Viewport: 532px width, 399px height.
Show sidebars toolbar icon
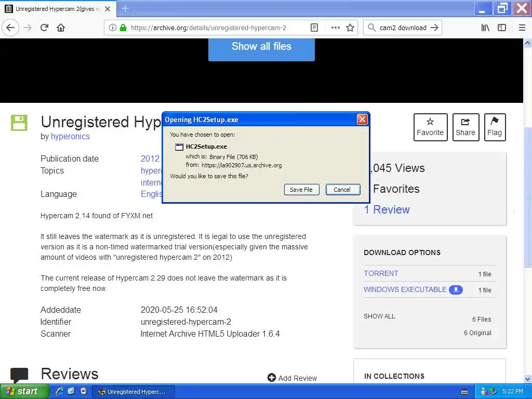(502, 28)
